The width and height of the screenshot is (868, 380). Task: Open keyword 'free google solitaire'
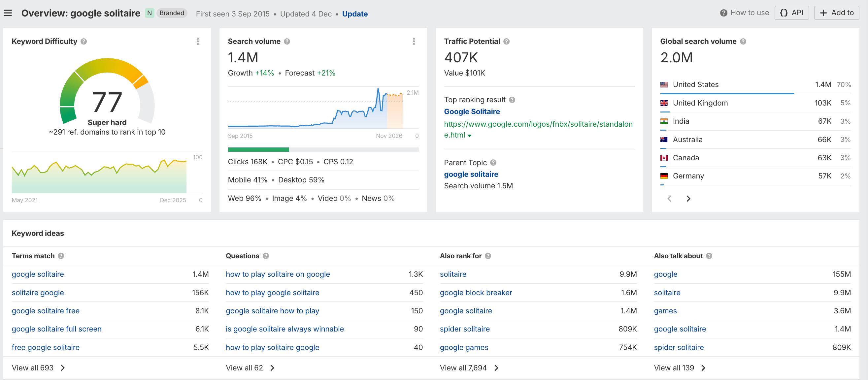click(x=46, y=347)
